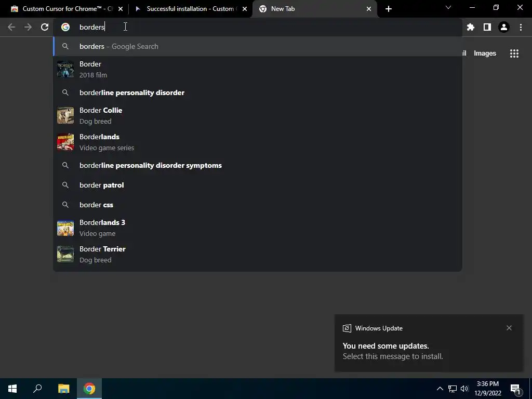Viewport: 532px width, 399px height.
Task: Select 'border css' suggestion
Action: coord(258,205)
